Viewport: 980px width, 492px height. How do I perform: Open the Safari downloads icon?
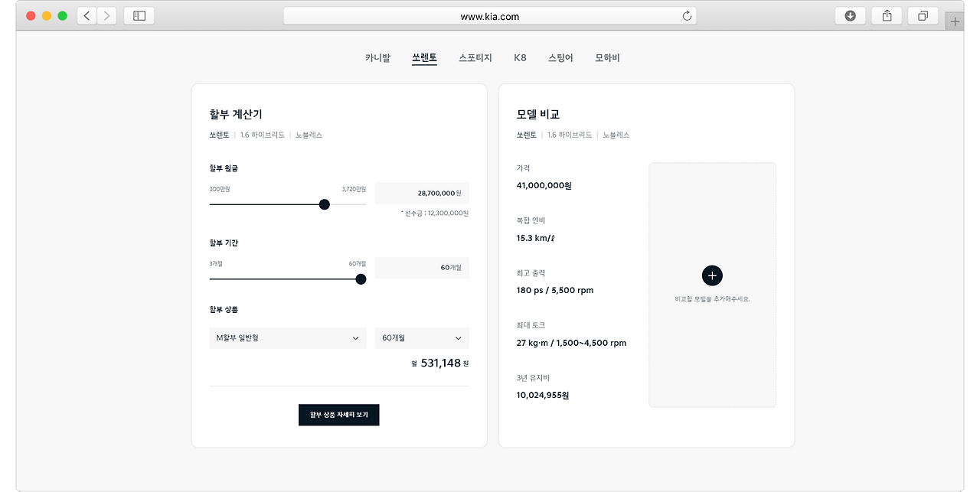tap(850, 15)
